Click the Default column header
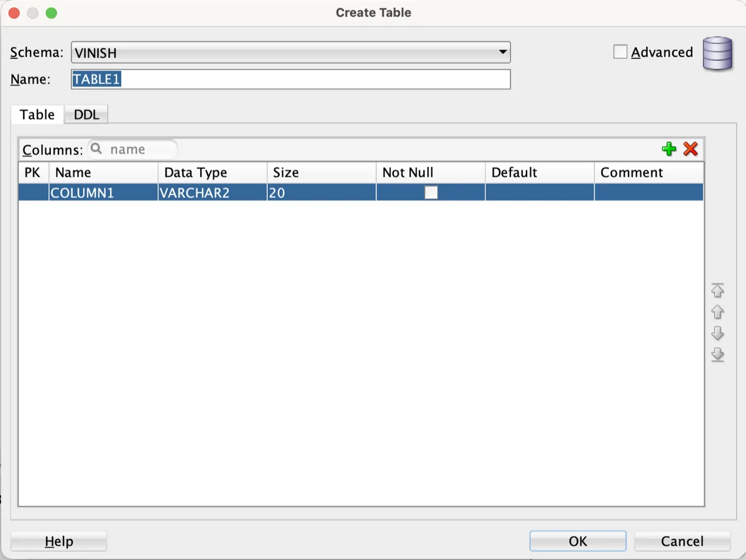Viewport: 746px width, 560px height. [x=540, y=173]
